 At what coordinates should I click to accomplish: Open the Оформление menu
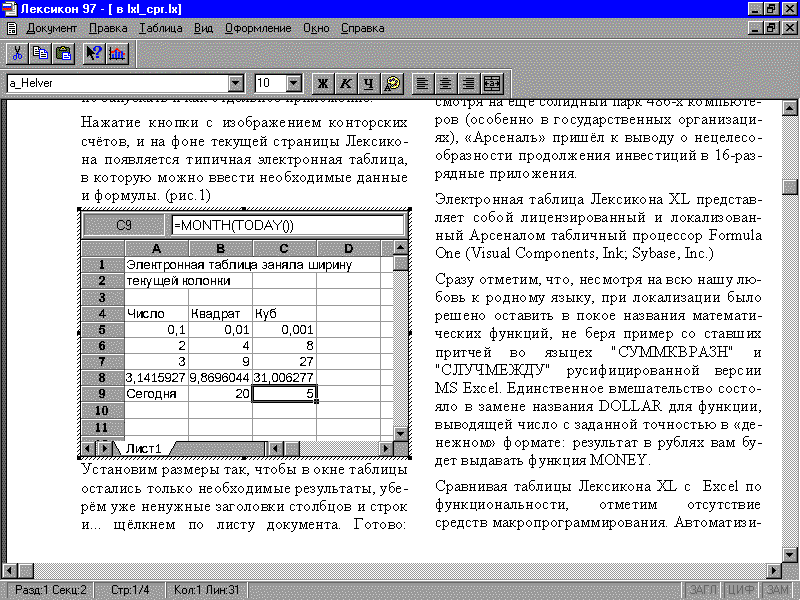coord(258,28)
